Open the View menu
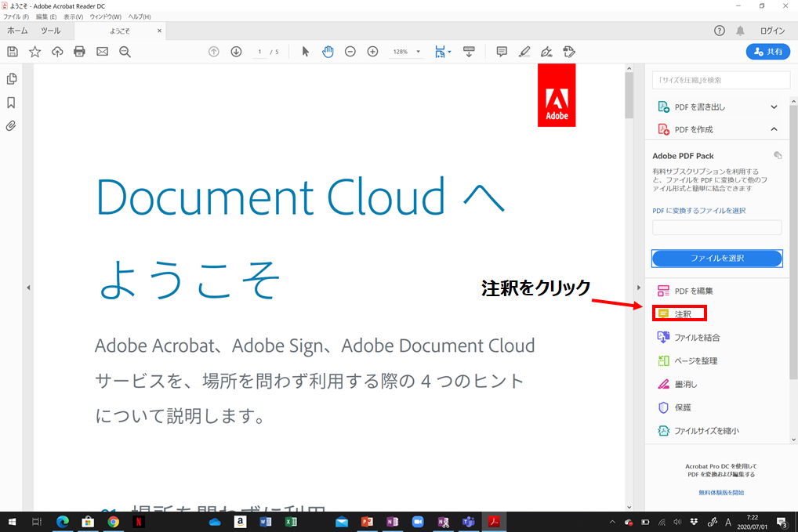798x532 pixels. click(73, 16)
